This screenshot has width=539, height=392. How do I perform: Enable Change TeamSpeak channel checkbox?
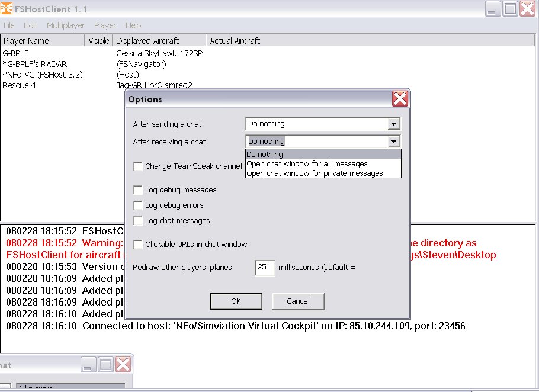[138, 166]
